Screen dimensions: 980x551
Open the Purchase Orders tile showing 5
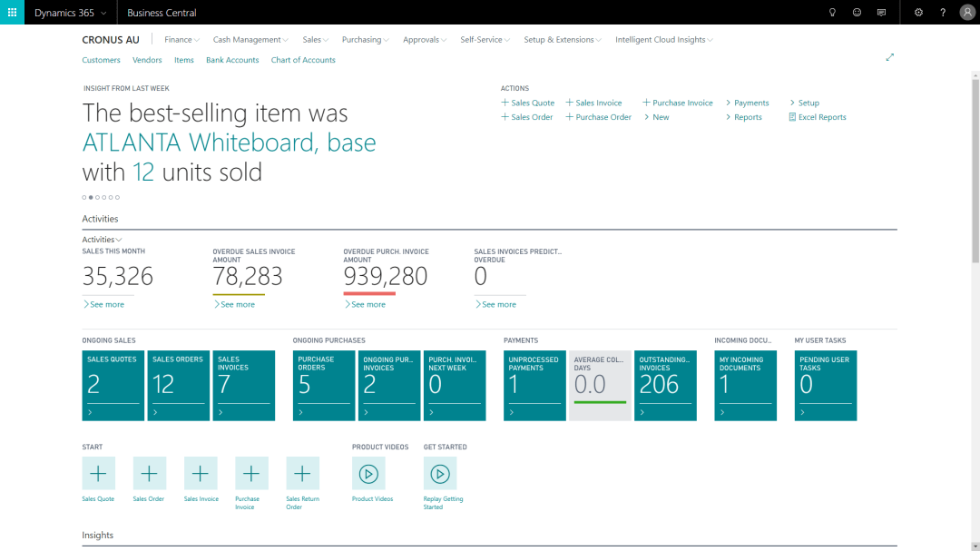pos(324,385)
